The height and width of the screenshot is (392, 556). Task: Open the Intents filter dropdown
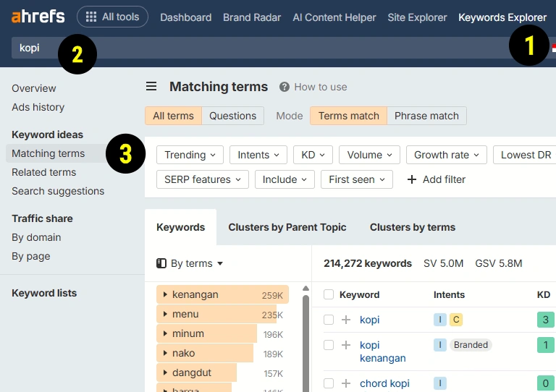258,155
